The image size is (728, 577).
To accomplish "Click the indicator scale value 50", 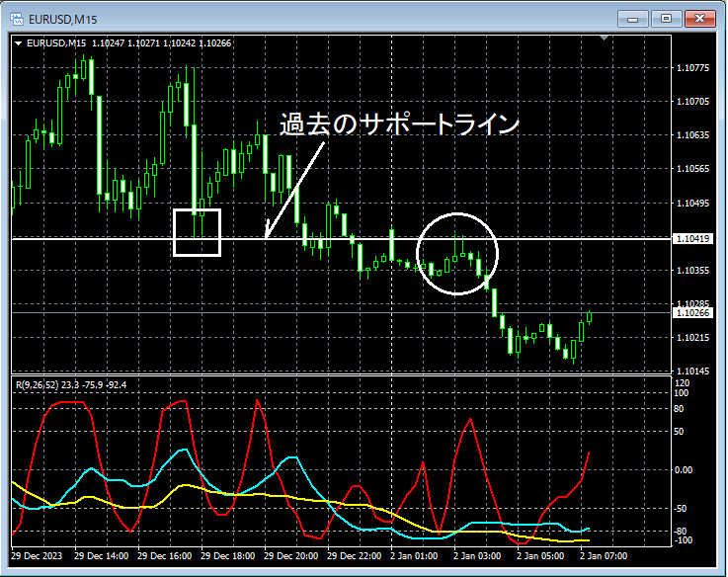I will pyautogui.click(x=679, y=431).
